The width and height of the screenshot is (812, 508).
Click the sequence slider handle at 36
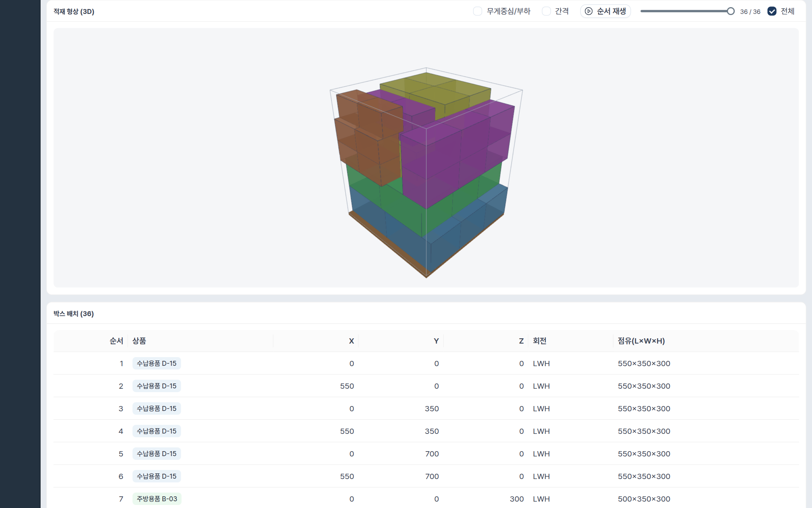(730, 11)
